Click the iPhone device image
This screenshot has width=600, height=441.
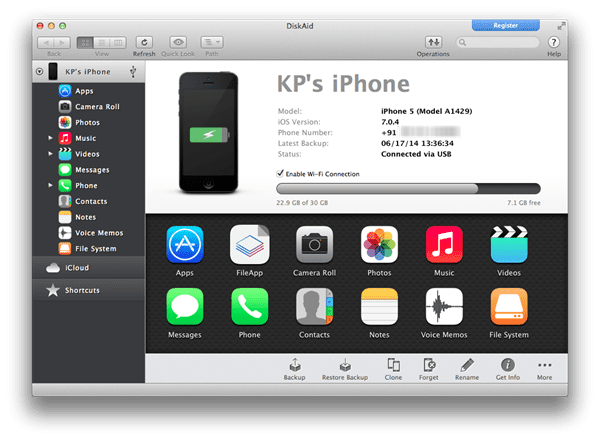click(209, 132)
